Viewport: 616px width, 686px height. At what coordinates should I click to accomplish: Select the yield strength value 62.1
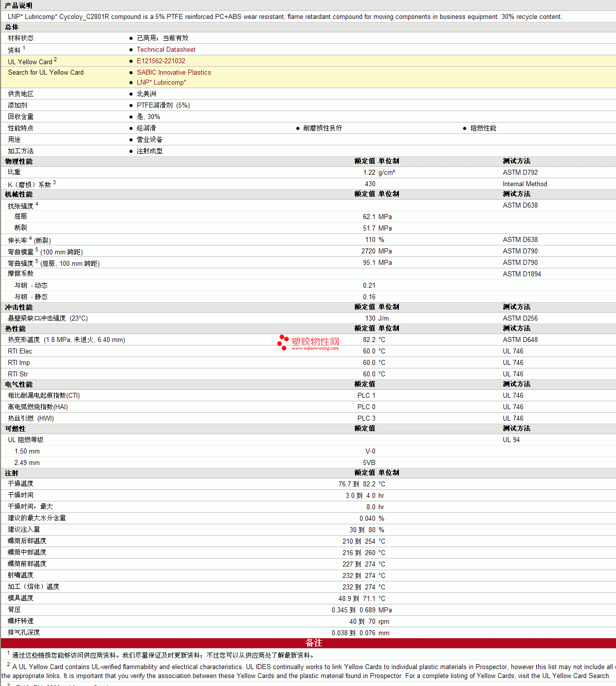pos(370,217)
